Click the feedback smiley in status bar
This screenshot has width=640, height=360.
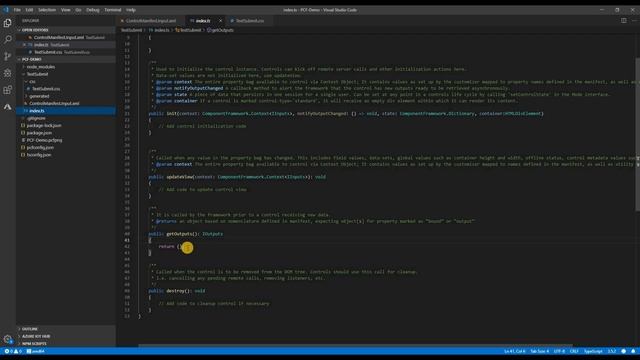pos(623,351)
